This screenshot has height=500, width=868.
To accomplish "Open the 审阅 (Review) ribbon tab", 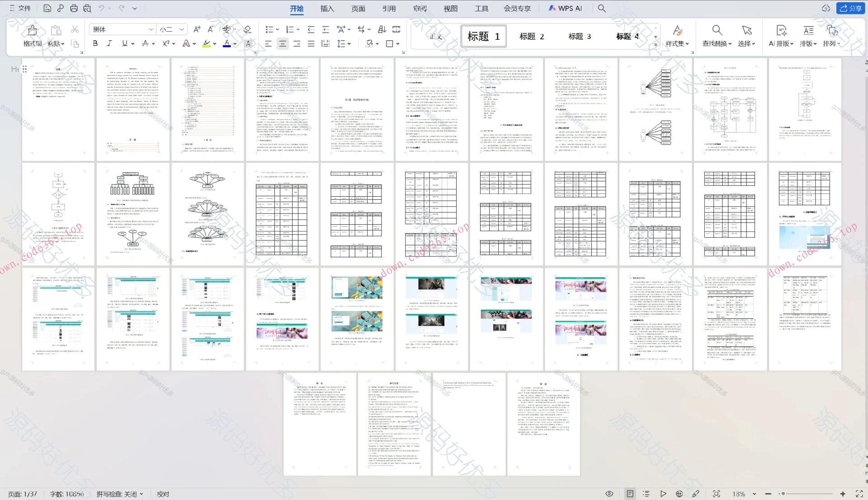I will point(420,8).
